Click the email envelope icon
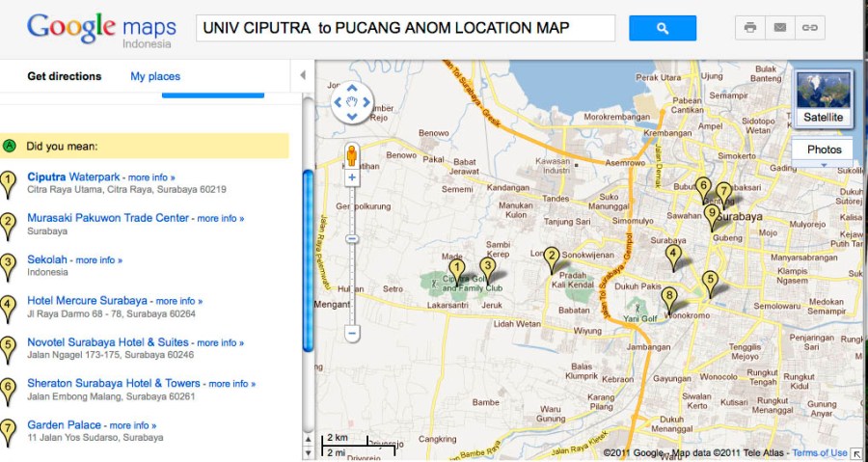The width and height of the screenshot is (868, 462). (780, 28)
